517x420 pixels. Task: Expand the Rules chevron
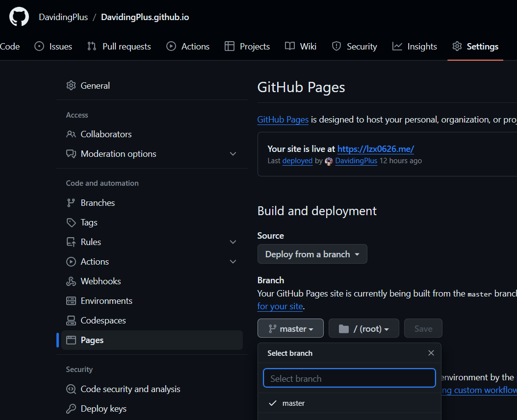233,242
